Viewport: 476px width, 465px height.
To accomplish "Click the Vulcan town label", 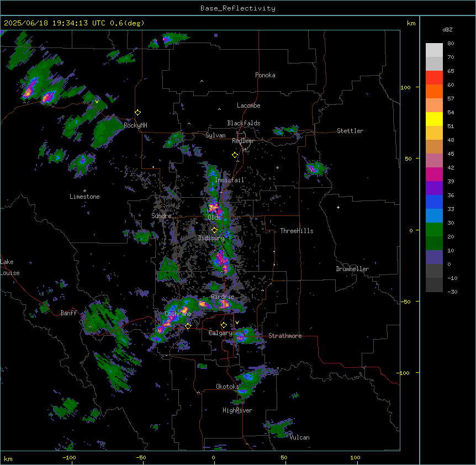I will [299, 437].
